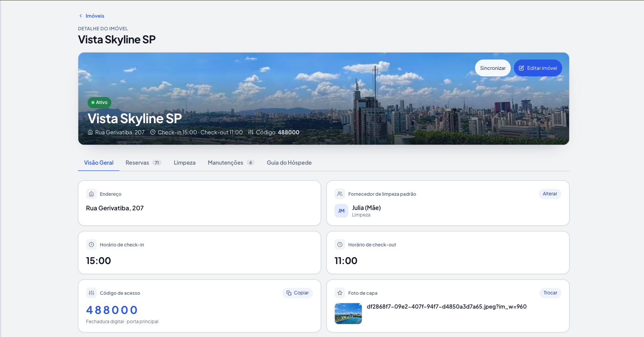Open Editar imóvel

tap(538, 68)
